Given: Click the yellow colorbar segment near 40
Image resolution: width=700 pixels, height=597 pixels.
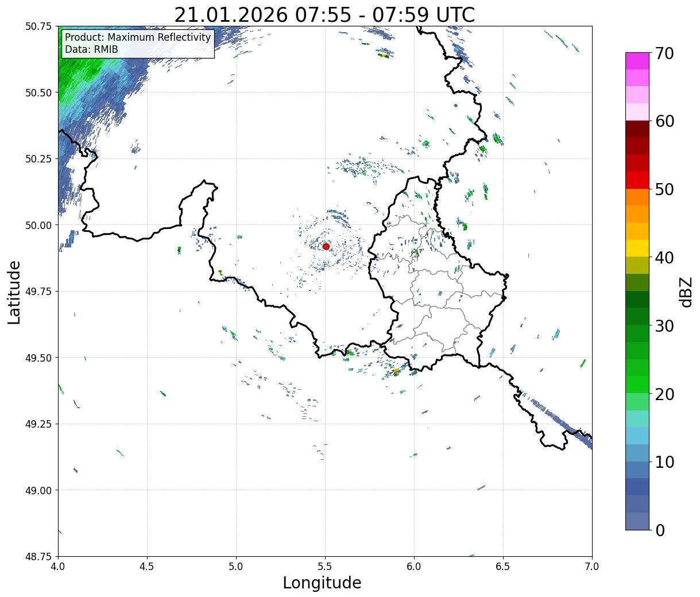Looking at the screenshot, I should click(x=637, y=249).
